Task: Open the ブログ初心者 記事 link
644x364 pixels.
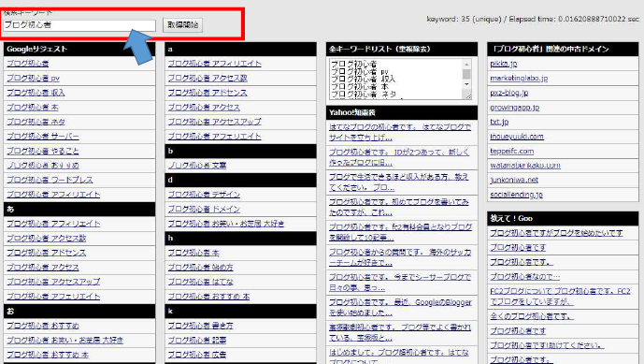Action: [197, 341]
